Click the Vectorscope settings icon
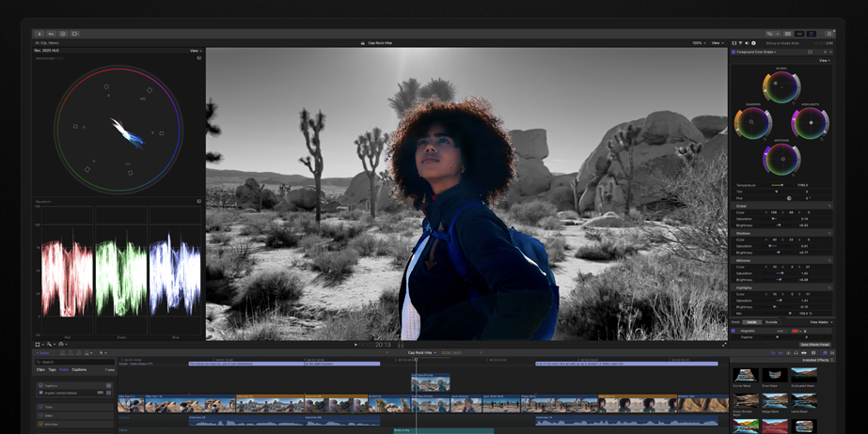 199,58
